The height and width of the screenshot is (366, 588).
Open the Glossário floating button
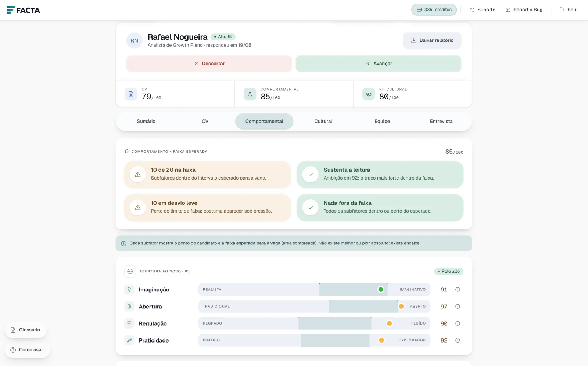coord(26,330)
